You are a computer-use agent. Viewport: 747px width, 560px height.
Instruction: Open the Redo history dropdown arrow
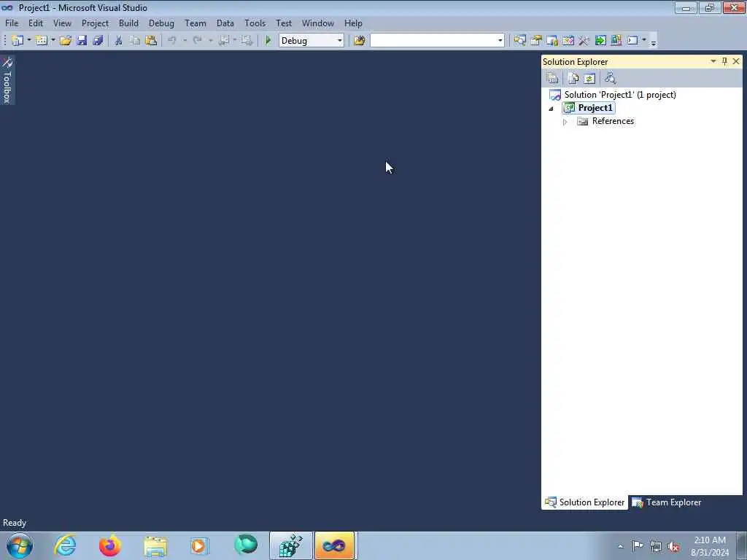click(210, 41)
